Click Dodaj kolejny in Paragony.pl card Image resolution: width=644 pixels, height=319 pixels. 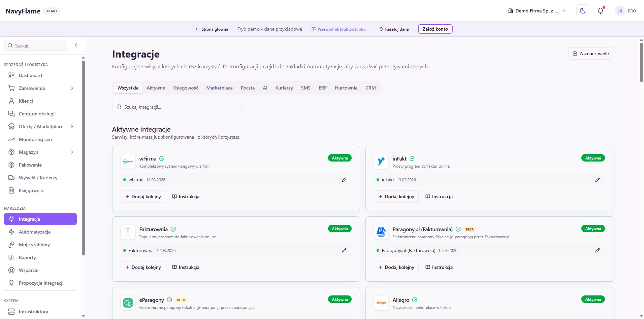click(x=396, y=267)
